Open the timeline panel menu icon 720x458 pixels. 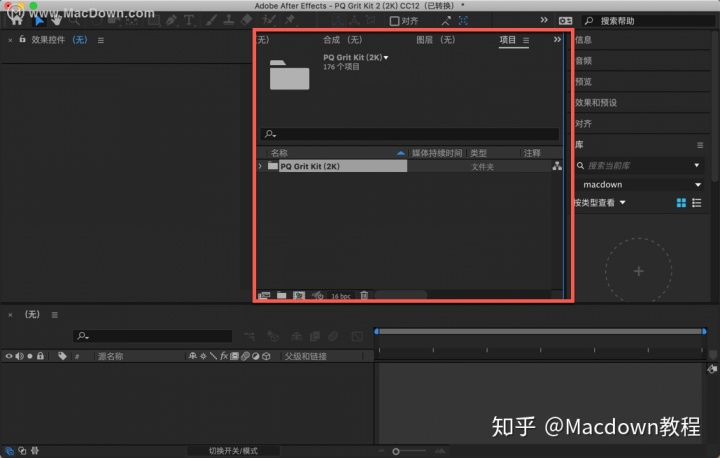pos(55,315)
